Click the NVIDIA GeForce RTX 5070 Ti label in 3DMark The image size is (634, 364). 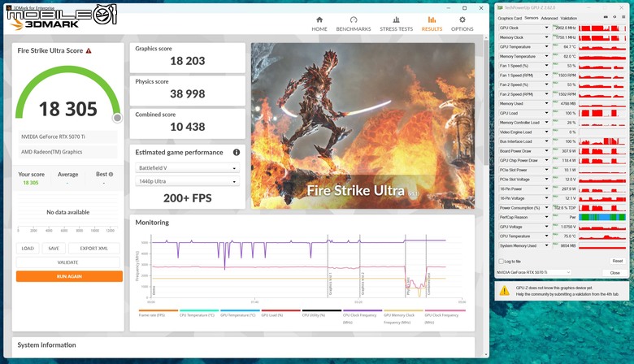[53, 137]
